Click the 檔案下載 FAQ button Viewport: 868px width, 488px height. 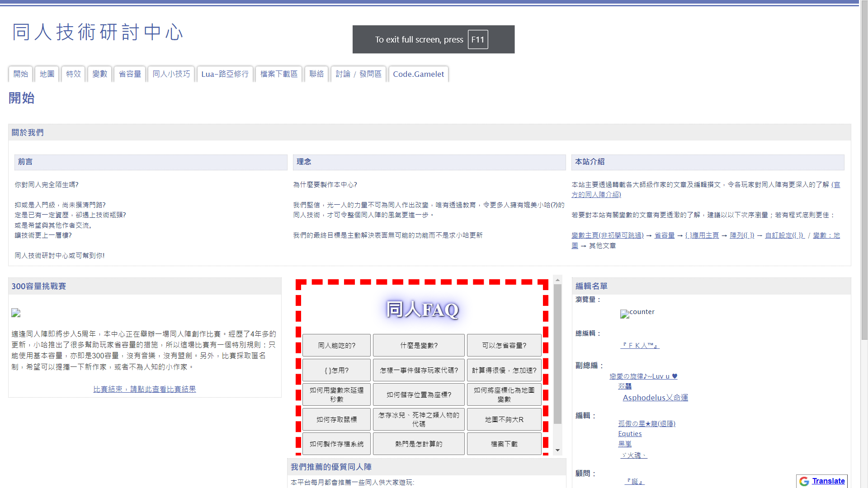tap(504, 444)
